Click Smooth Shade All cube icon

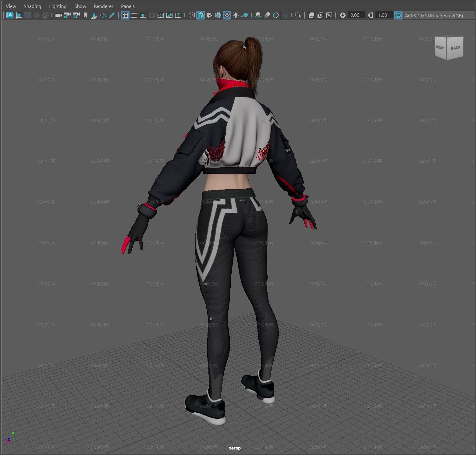coord(201,15)
